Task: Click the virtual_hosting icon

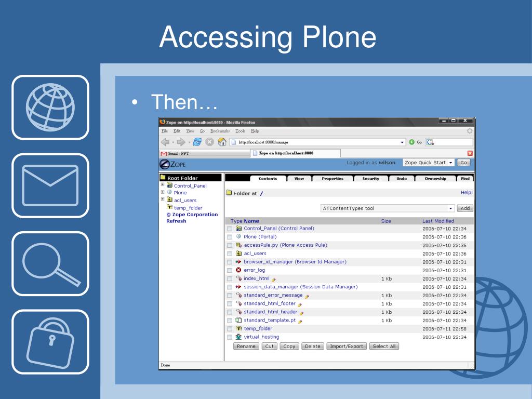Action: click(238, 337)
